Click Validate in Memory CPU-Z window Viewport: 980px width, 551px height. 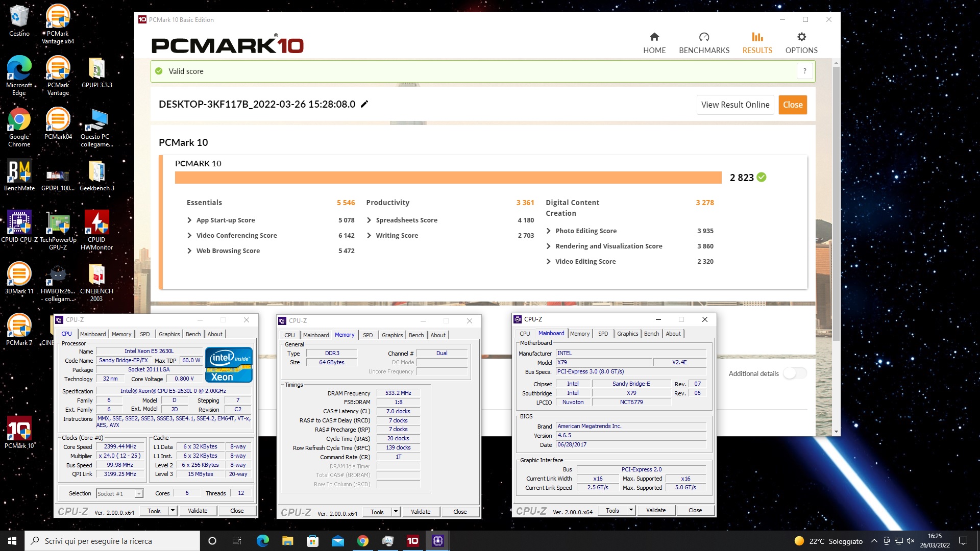pyautogui.click(x=421, y=512)
